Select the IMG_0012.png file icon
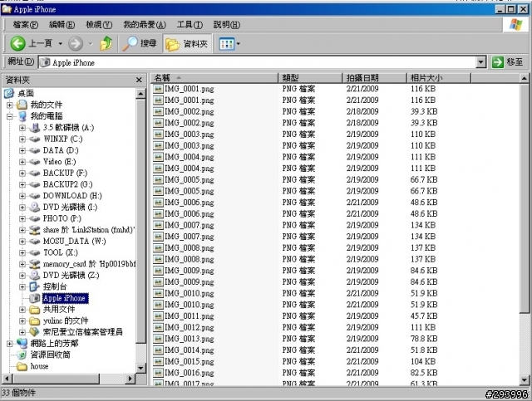 pyautogui.click(x=158, y=327)
